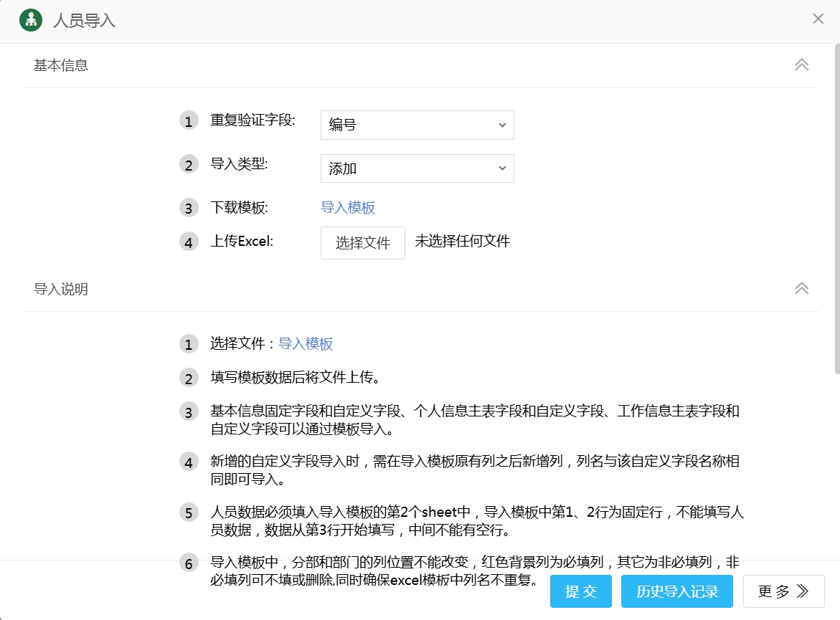Click the 选择文件 upload button
The image size is (840, 620).
click(x=362, y=243)
